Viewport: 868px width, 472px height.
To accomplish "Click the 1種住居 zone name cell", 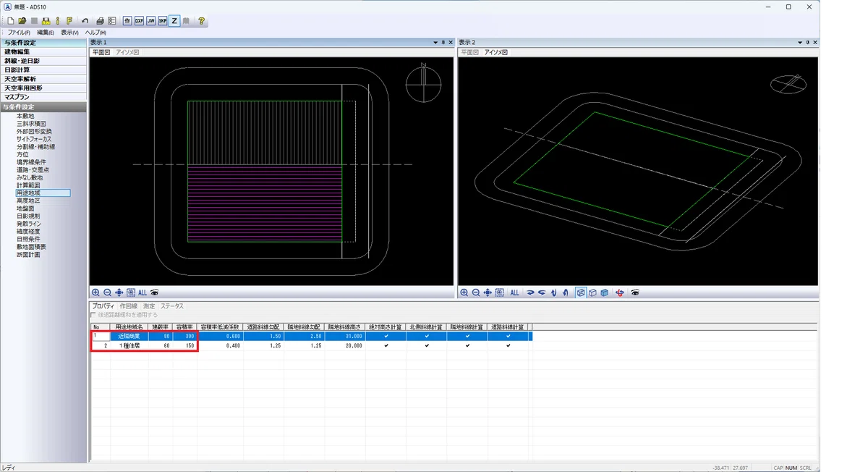I will [129, 346].
